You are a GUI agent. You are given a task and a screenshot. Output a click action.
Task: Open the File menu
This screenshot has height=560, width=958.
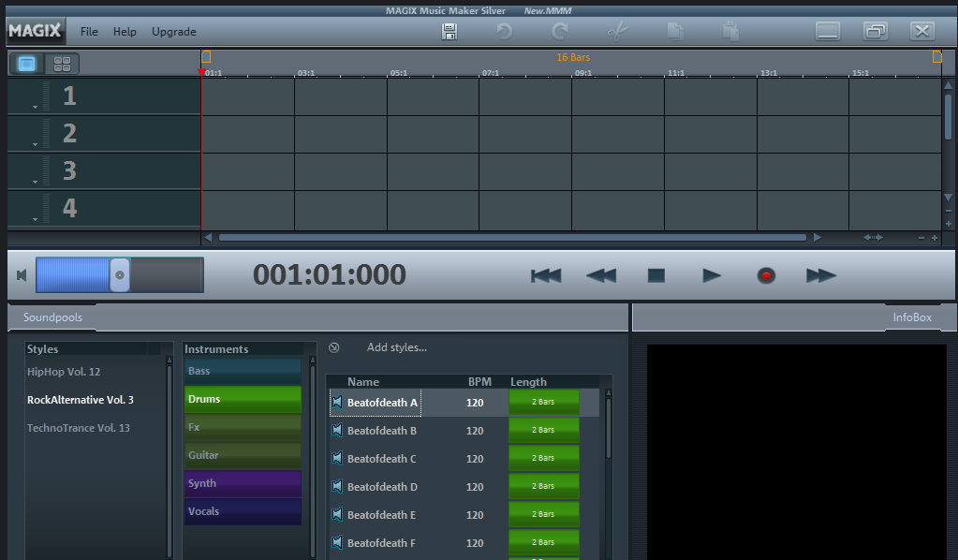tap(89, 32)
